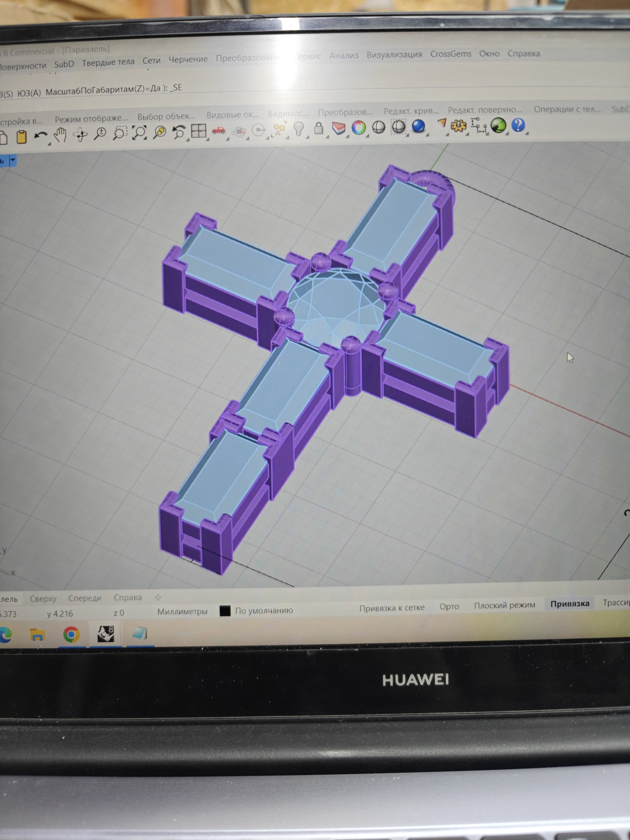Viewport: 630px width, 840px height.
Task: Choose Zoom Extents magnifier icon
Action: point(139,133)
